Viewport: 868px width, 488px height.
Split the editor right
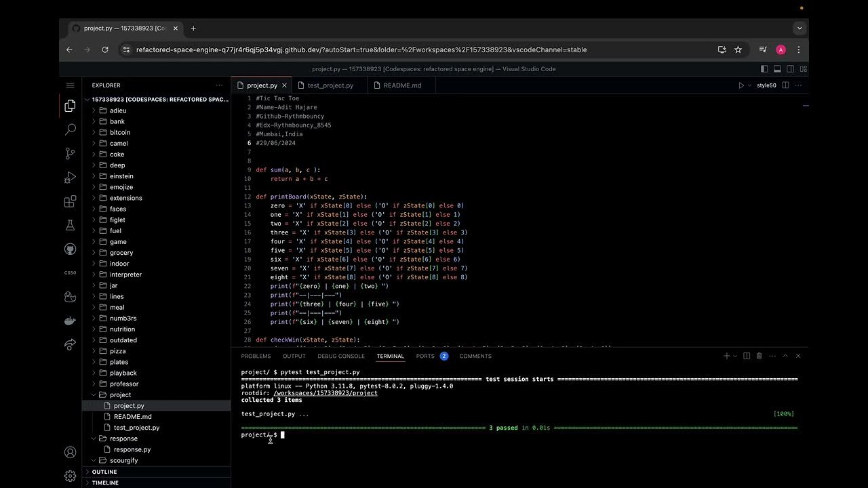(785, 85)
